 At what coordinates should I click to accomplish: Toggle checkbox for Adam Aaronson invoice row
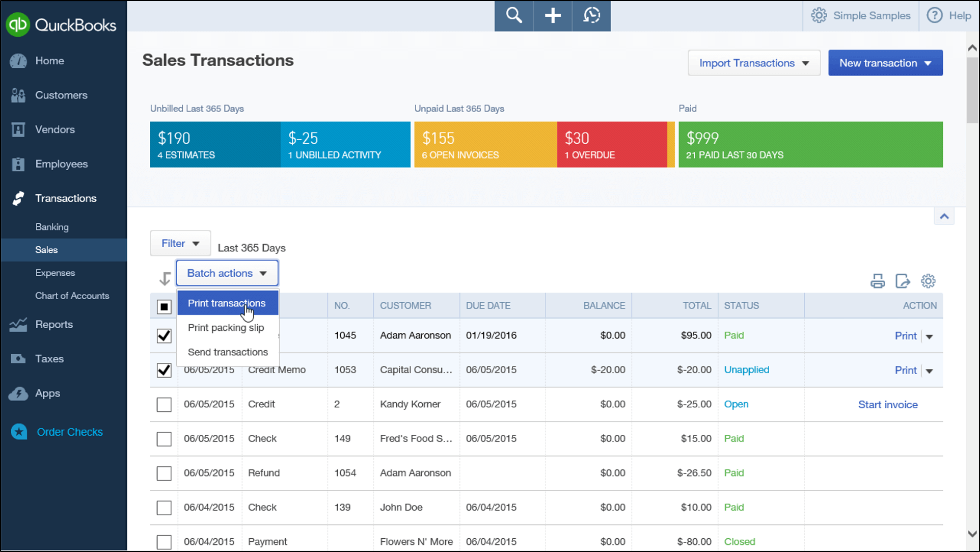click(x=164, y=334)
